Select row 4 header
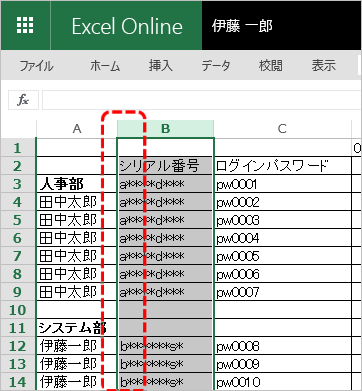 point(18,202)
